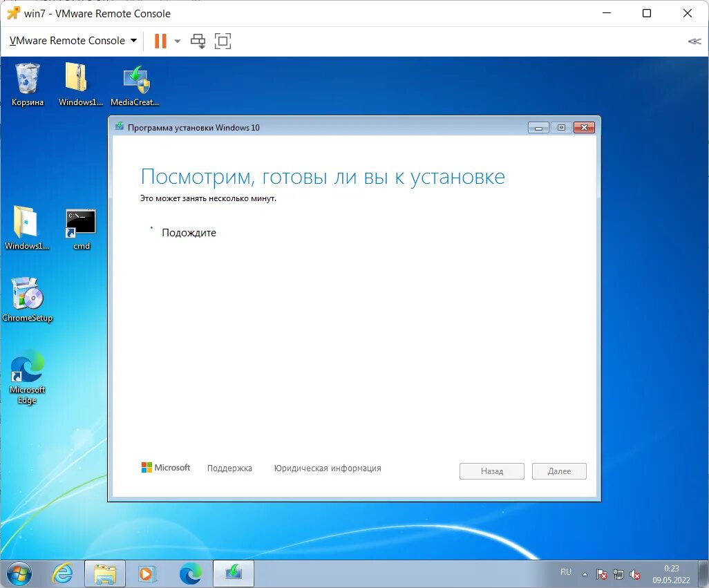Screen dimensions: 709x588
Task: Select the Windows1... folder on desktop
Action: click(x=27, y=228)
